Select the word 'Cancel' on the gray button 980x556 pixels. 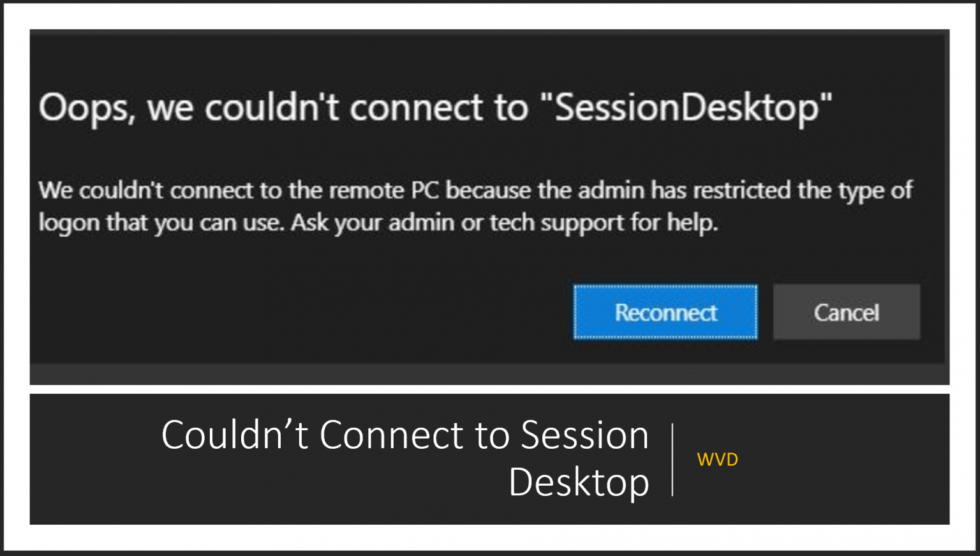[x=846, y=312]
